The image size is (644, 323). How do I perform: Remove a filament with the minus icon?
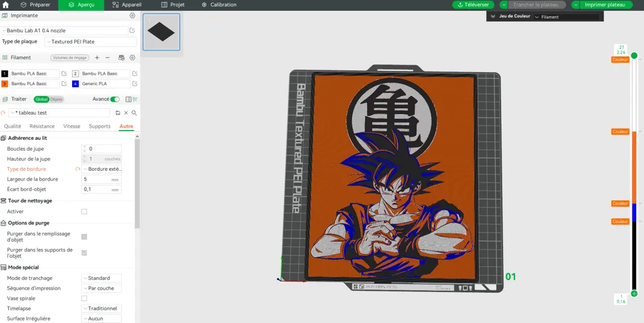click(x=108, y=58)
